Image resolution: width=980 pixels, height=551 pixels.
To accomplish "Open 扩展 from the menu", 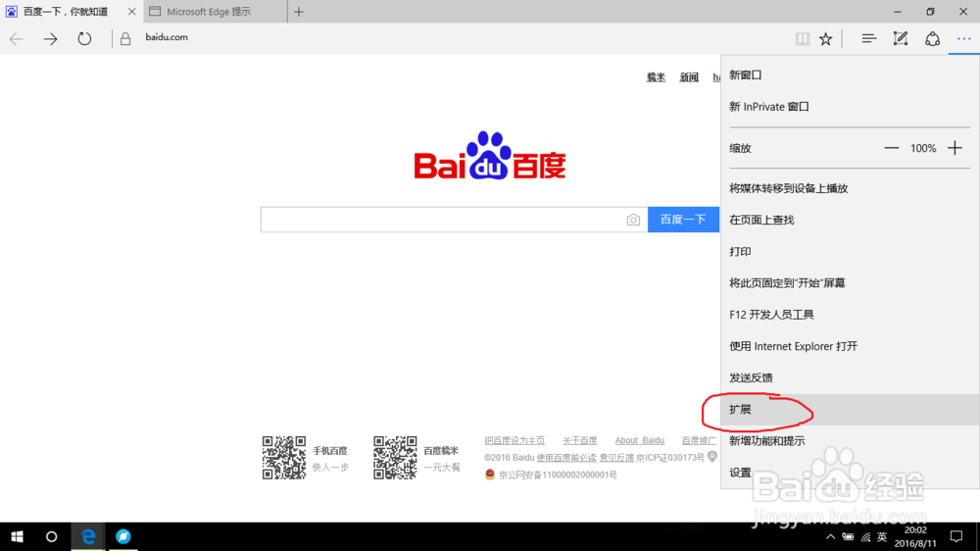I will click(x=850, y=410).
